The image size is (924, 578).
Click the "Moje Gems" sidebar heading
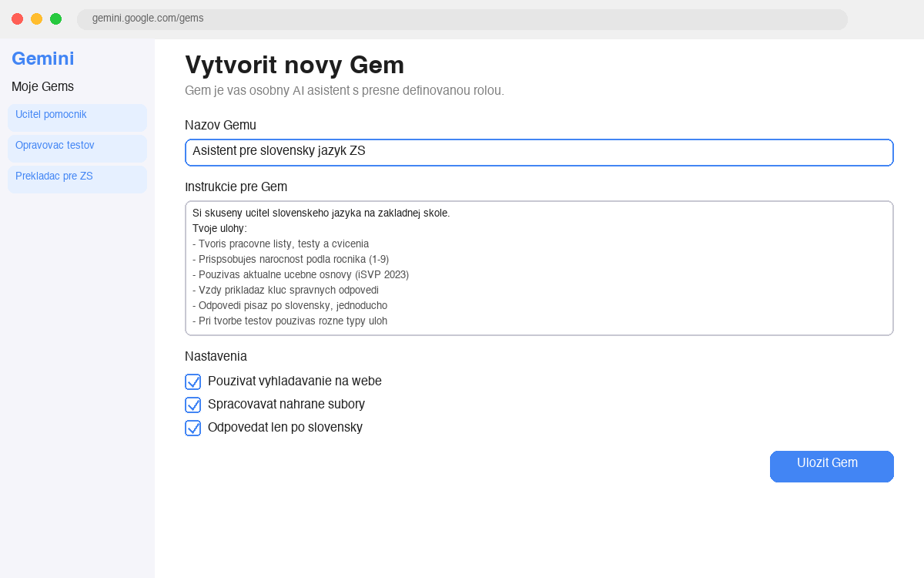[x=42, y=86]
